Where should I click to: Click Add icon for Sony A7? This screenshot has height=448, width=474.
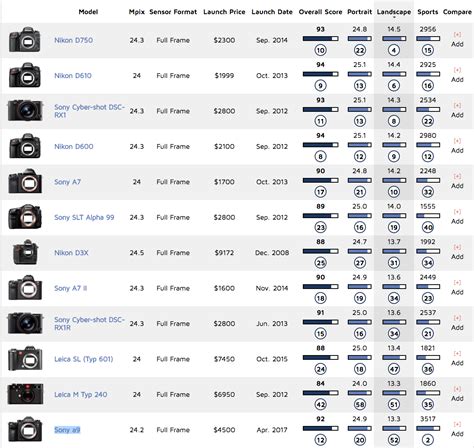click(457, 181)
